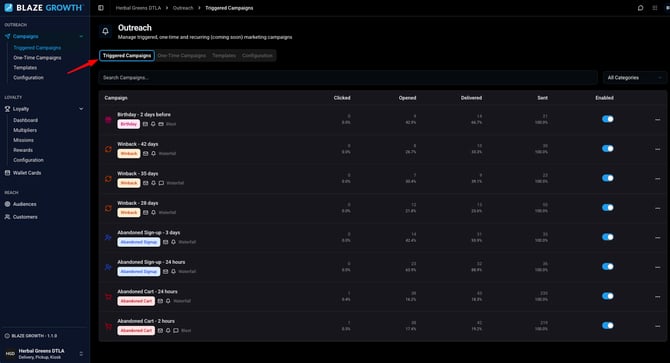Open more options for Abandoned Cart - 2 hours
Image resolution: width=670 pixels, height=363 pixels.
point(658,326)
